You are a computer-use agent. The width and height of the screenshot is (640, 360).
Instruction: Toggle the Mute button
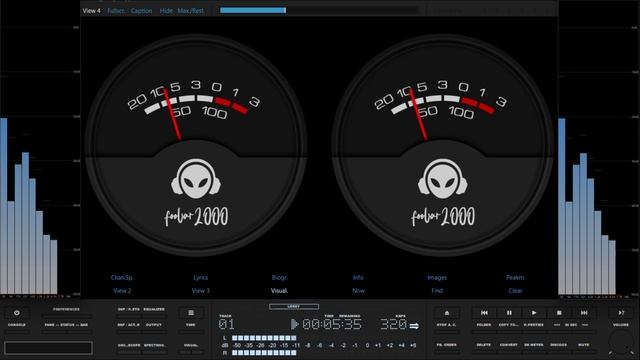click(x=584, y=345)
